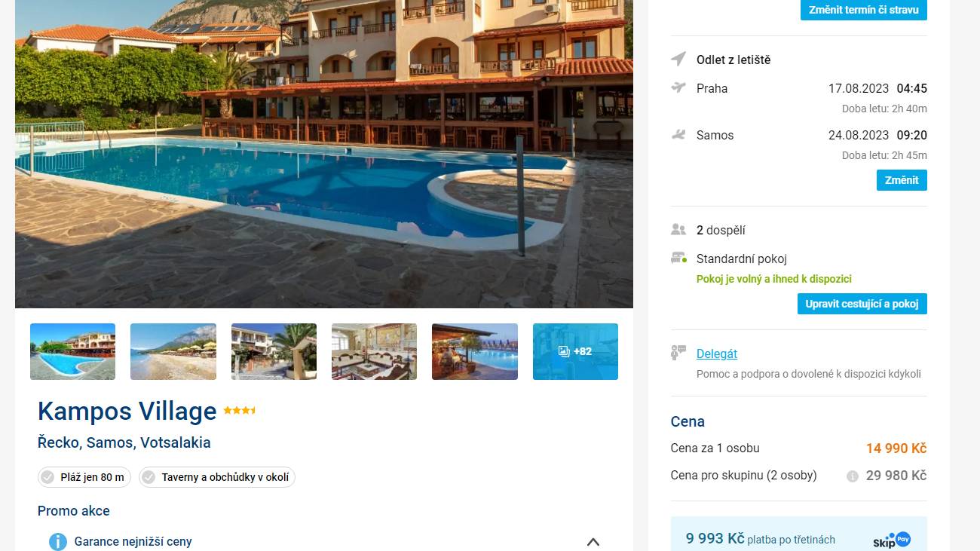Click the grey info icon near group price

tap(853, 476)
